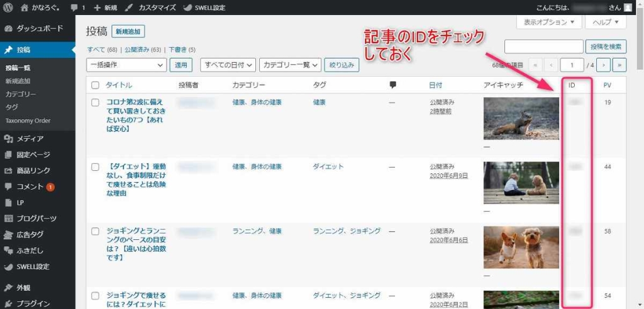This screenshot has width=644, height=309.
Task: Open the 一括操作 bulk actions dropdown
Action: click(x=126, y=65)
